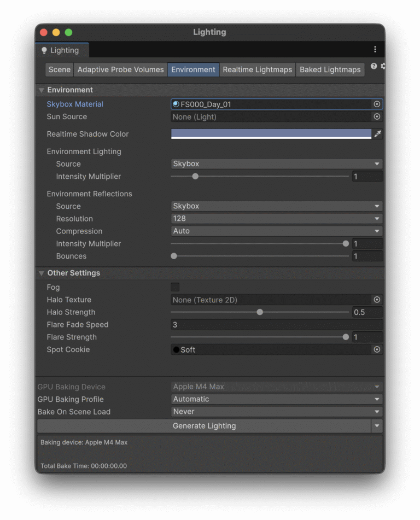Enable the Fog checkbox
This screenshot has height=520, width=420.
[174, 287]
